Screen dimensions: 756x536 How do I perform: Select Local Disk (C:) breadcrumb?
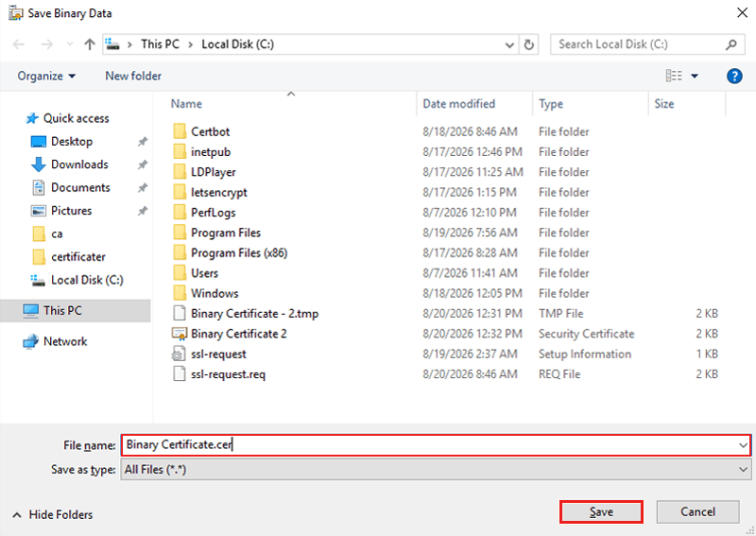click(x=238, y=44)
